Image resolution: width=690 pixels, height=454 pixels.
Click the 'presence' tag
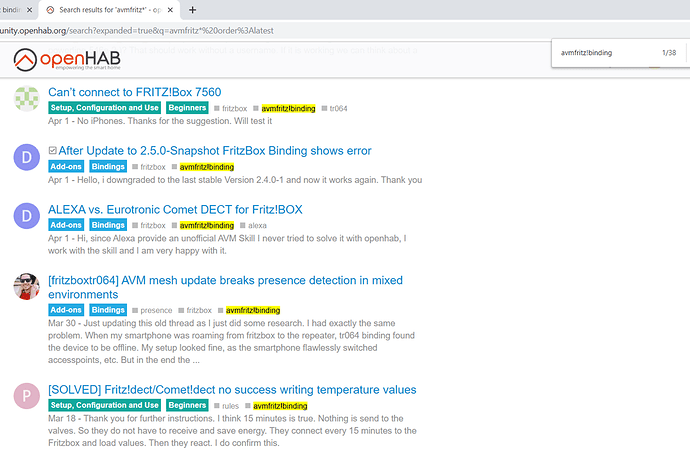(x=156, y=311)
